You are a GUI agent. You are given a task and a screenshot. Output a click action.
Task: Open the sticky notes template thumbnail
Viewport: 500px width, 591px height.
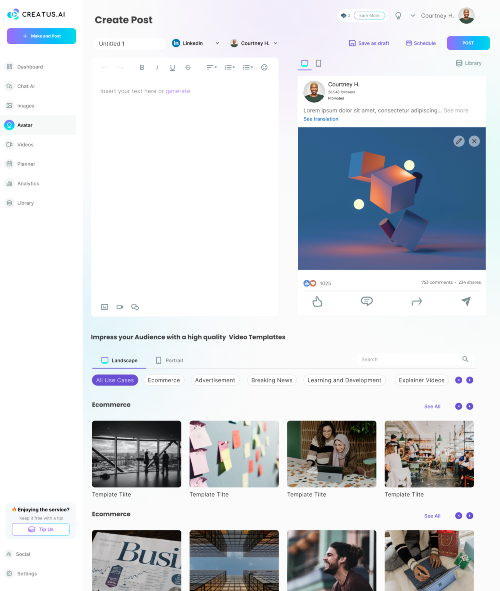pos(234,454)
